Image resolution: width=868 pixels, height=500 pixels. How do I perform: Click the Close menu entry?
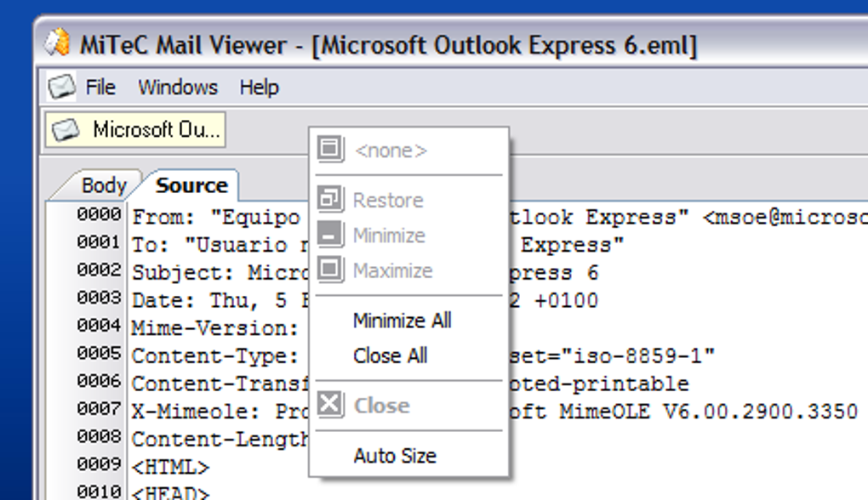[408, 406]
